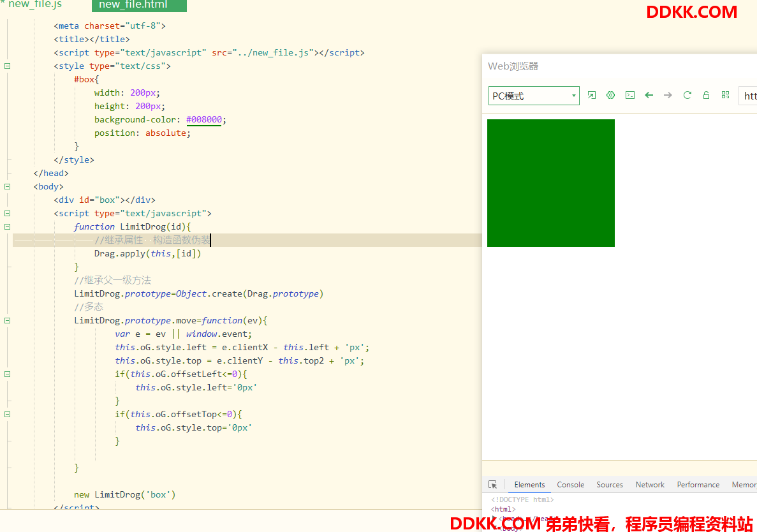The height and width of the screenshot is (532, 757).
Task: Select the new_file.html editor tab
Action: click(x=139, y=5)
